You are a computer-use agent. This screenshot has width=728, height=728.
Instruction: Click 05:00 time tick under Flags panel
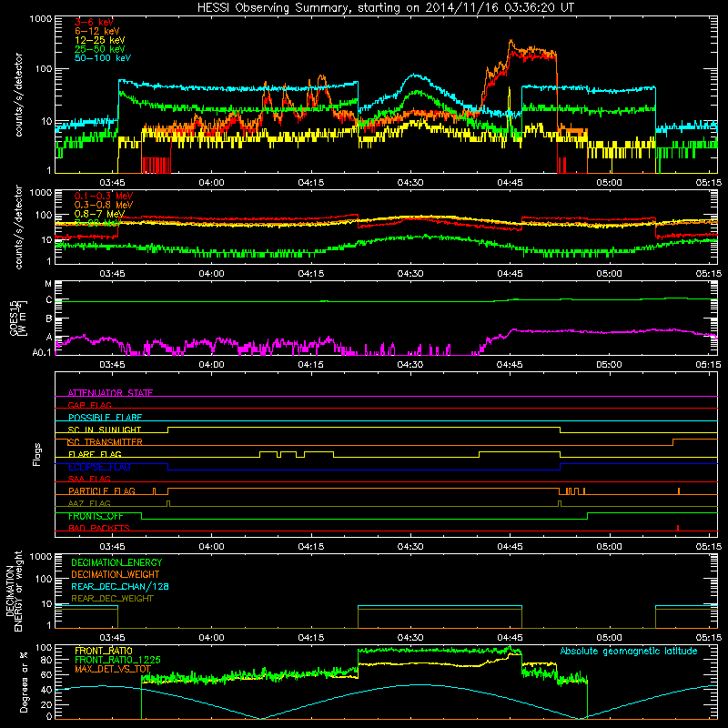(x=609, y=547)
